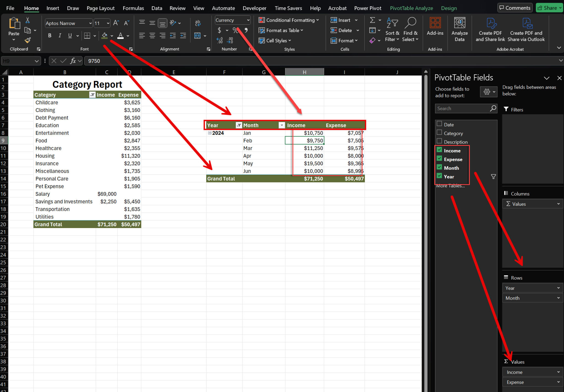Click the More Tables link
Screen dimensions: 564x392
[450, 186]
